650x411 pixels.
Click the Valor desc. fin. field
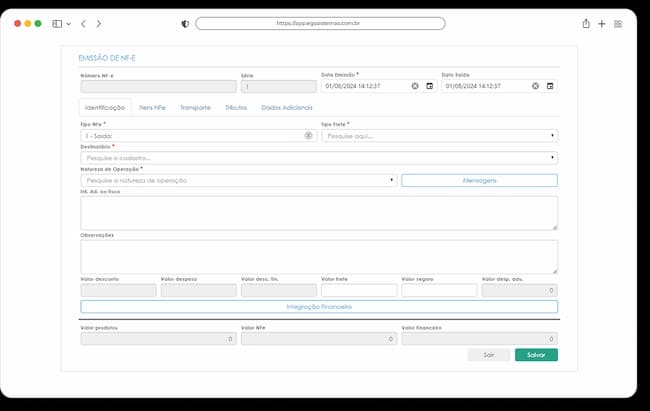(279, 290)
